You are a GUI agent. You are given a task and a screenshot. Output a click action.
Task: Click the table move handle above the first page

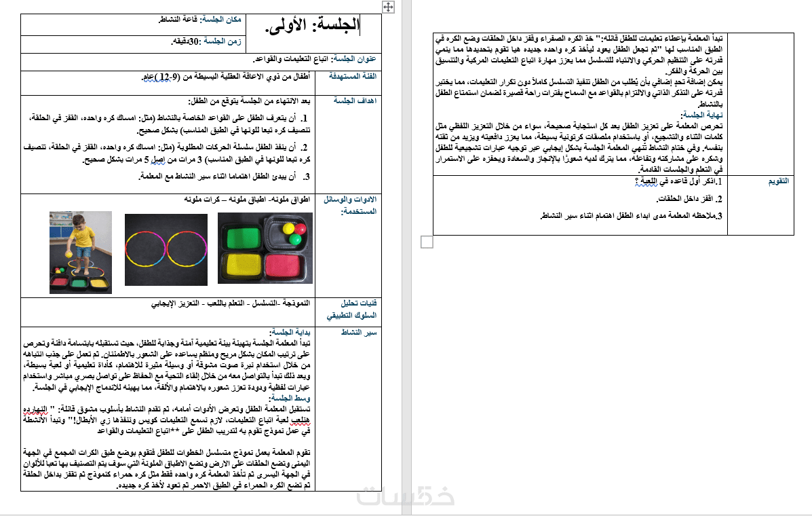pyautogui.click(x=389, y=7)
